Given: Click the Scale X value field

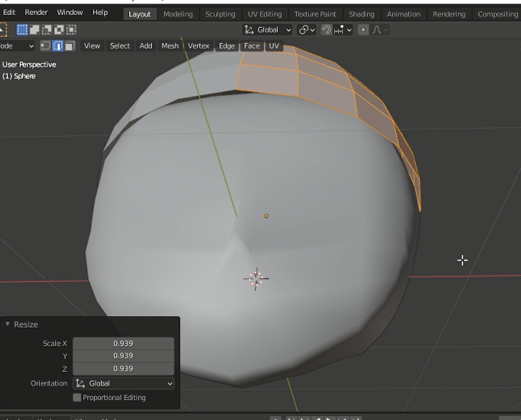Looking at the screenshot, I should tap(123, 343).
